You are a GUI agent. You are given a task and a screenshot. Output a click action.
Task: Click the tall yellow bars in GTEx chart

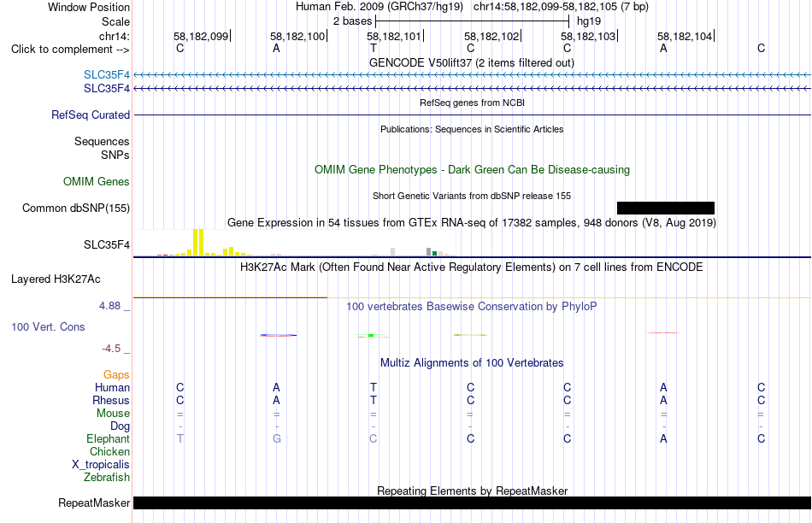pyautogui.click(x=198, y=243)
